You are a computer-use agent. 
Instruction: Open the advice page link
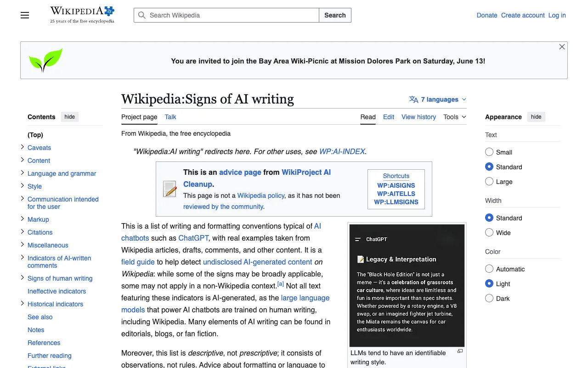pos(240,172)
